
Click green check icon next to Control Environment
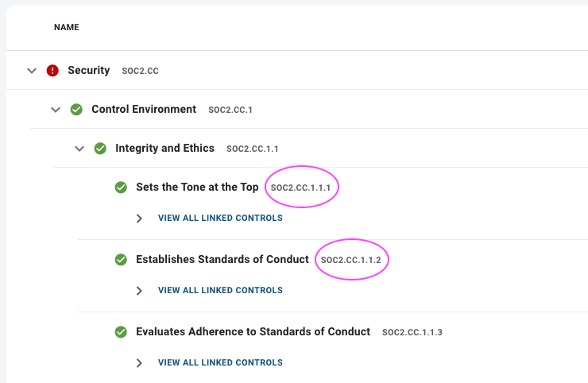pos(76,110)
